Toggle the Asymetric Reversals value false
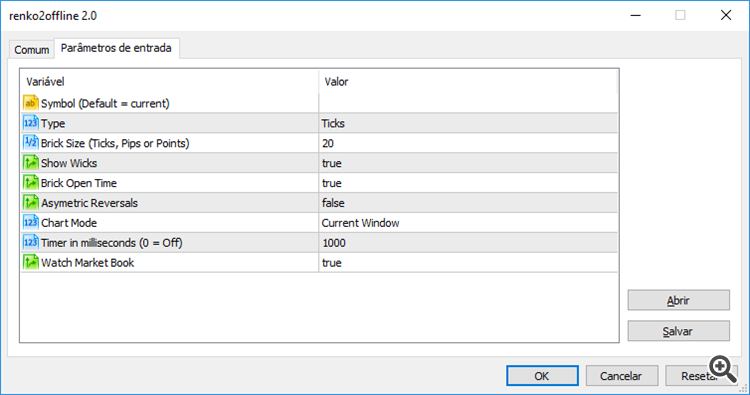Image resolution: width=750 pixels, height=395 pixels. (468, 203)
